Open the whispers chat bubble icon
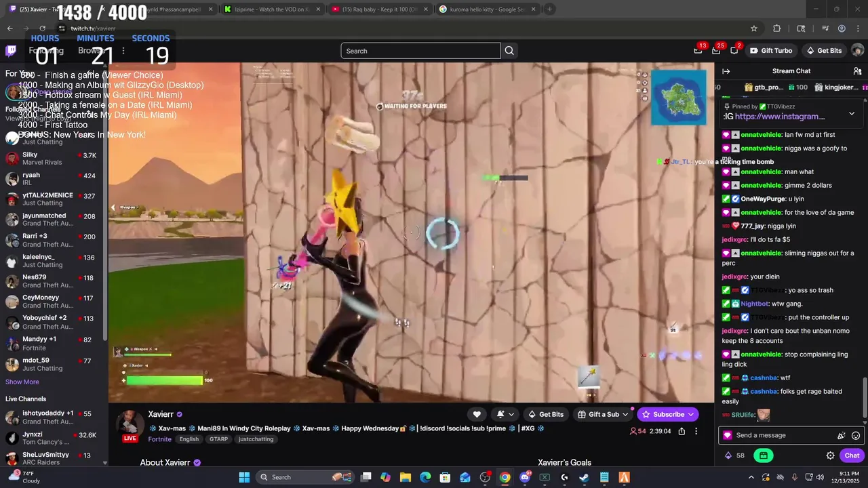868x488 pixels. coord(734,51)
